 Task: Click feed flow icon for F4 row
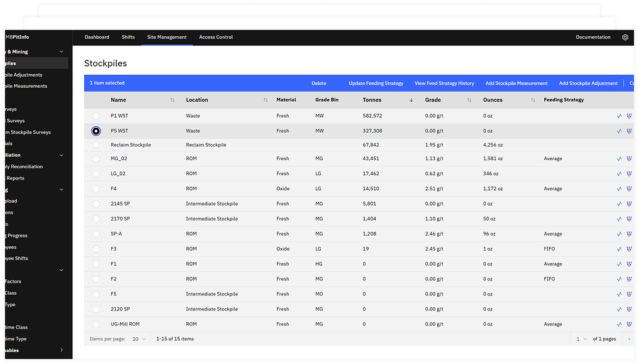[629, 189]
